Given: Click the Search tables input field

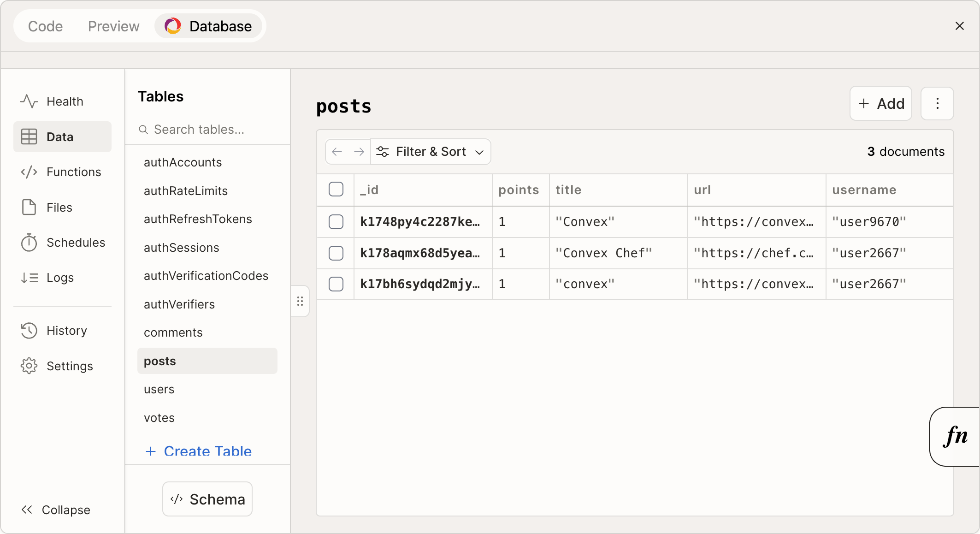Looking at the screenshot, I should click(200, 130).
